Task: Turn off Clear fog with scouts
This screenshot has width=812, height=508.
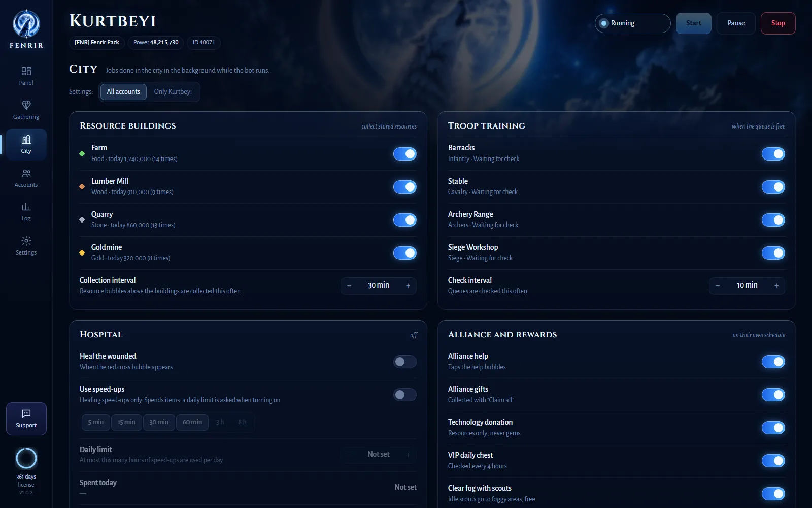Action: coord(773,494)
